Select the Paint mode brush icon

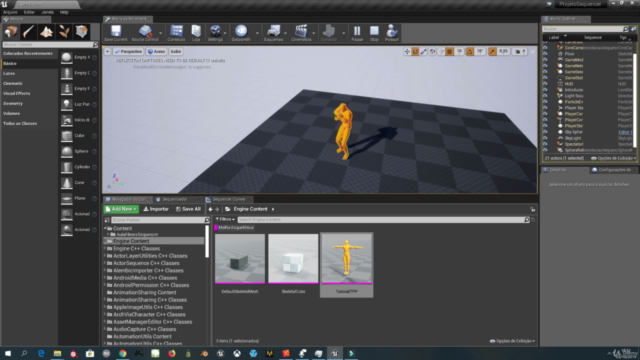(29, 31)
